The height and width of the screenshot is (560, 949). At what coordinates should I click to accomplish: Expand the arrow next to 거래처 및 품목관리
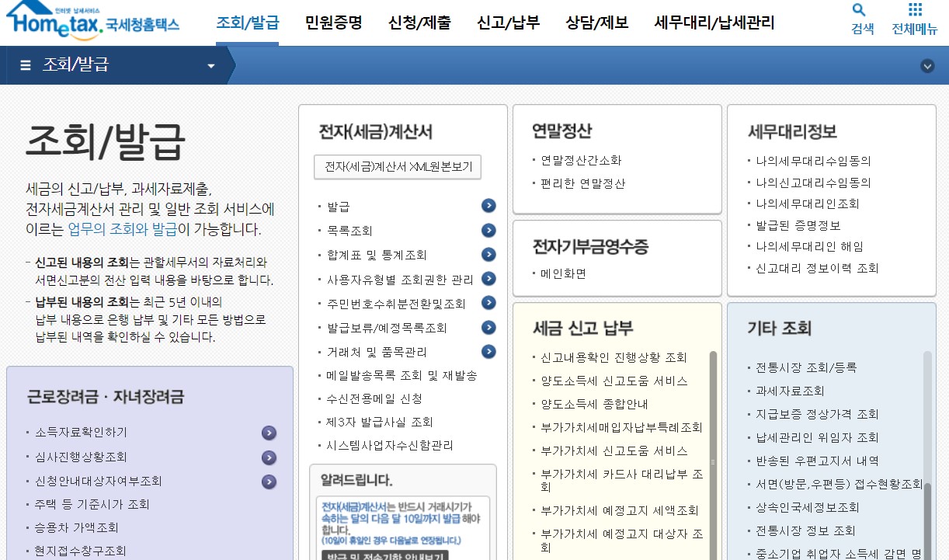tap(488, 351)
